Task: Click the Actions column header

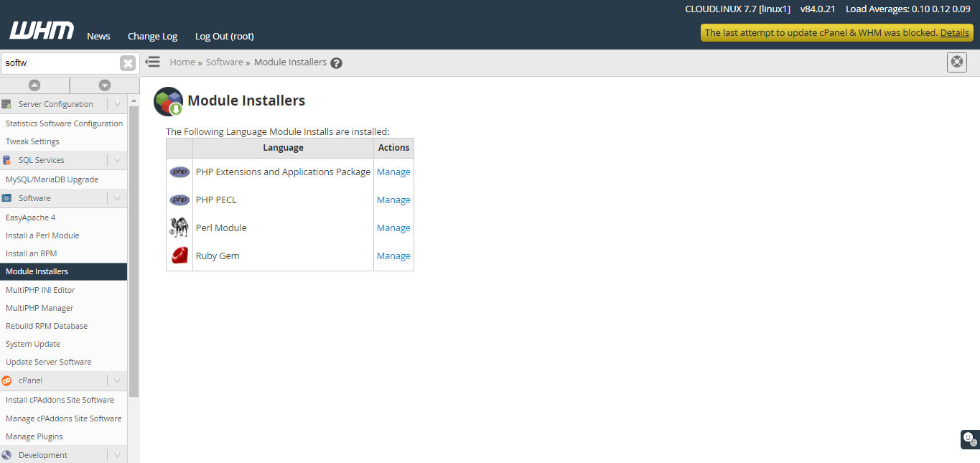Action: click(393, 148)
